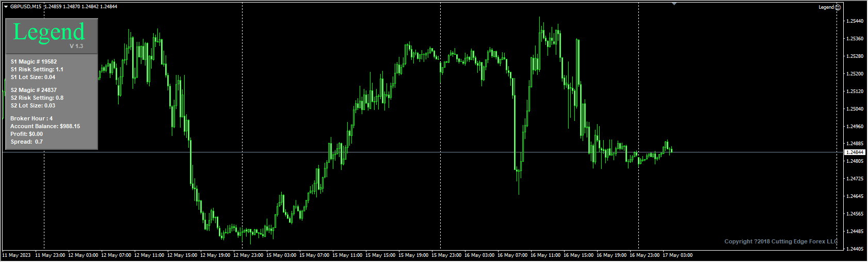
Task: Select the chart shift triangle marker
Action: point(674,4)
